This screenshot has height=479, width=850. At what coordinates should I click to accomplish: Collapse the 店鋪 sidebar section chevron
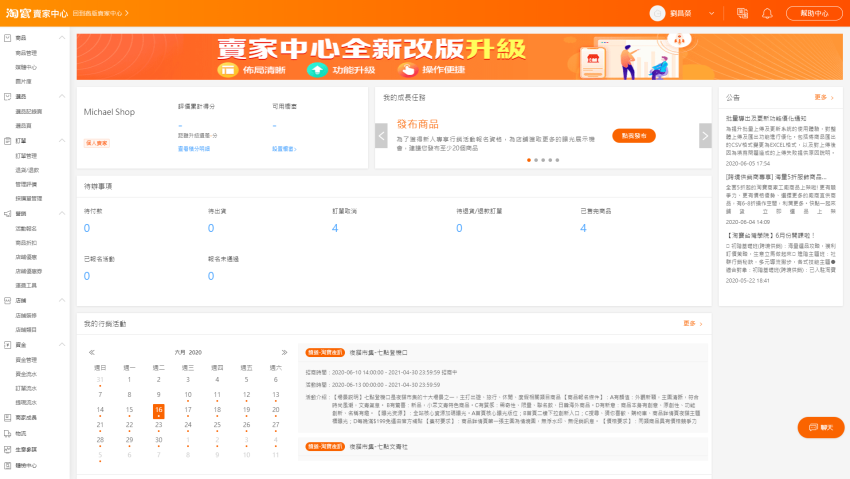[62, 300]
